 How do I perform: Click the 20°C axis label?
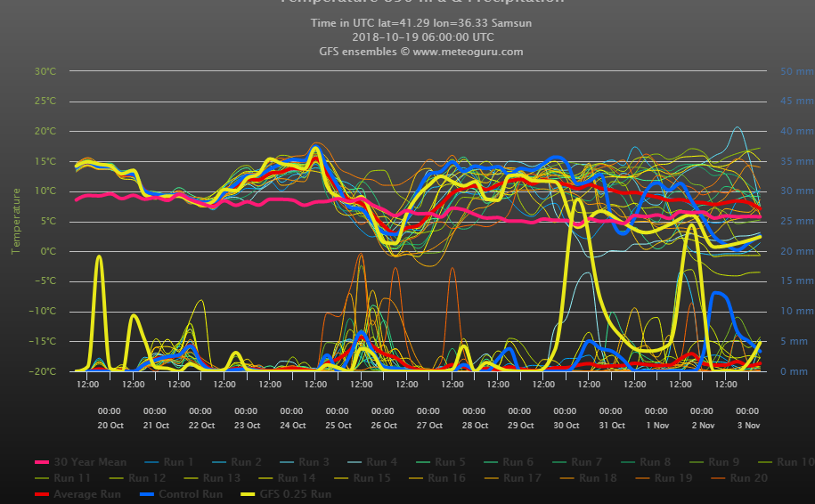pos(45,131)
